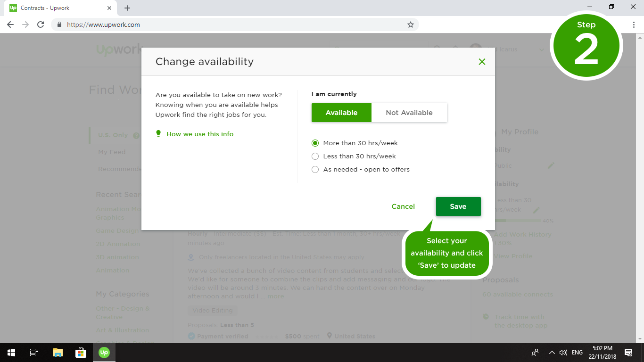The height and width of the screenshot is (362, 644).
Task: Click the Upwork logo behind the dialog
Action: 119,49
